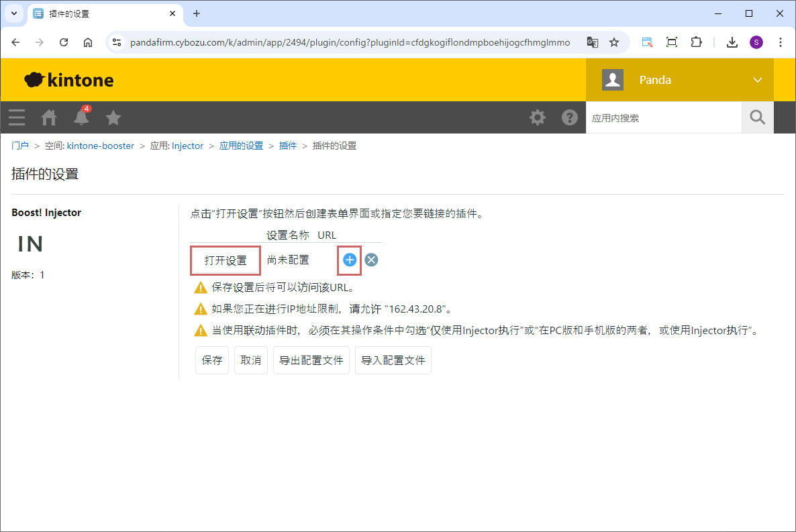This screenshot has width=796, height=532.
Task: Click the 导出配置文件 button
Action: tap(311, 360)
